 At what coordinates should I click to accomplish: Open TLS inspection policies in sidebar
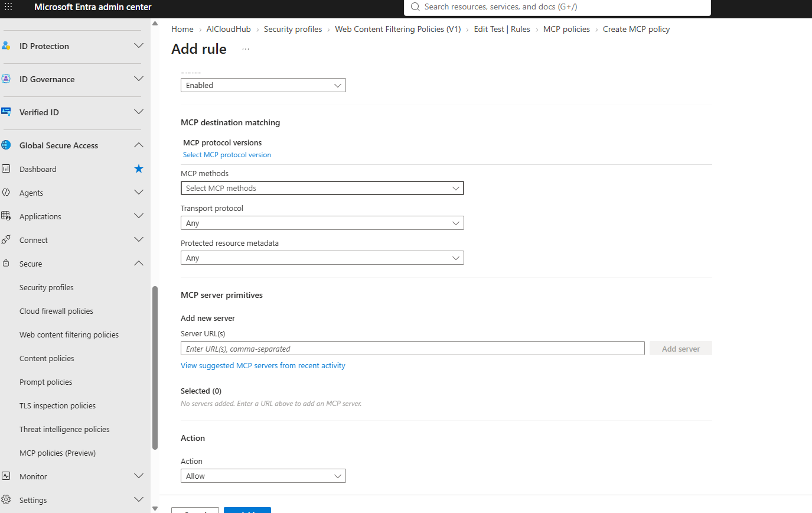[57, 405]
